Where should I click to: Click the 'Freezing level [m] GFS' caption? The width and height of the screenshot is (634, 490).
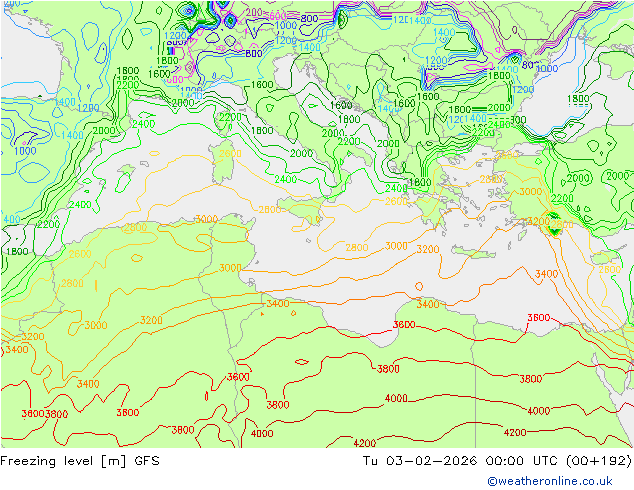click(80, 461)
